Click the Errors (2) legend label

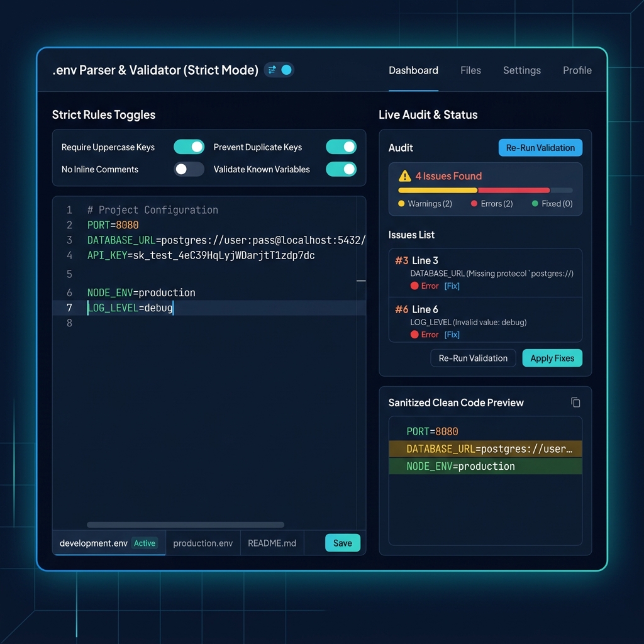point(497,204)
